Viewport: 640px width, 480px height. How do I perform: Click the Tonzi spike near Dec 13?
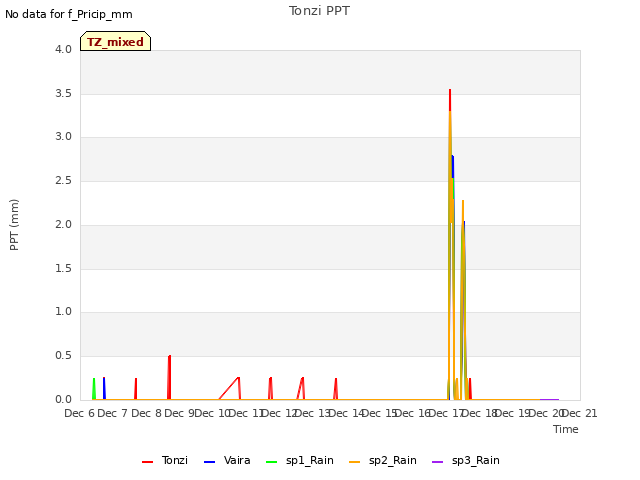point(301,388)
